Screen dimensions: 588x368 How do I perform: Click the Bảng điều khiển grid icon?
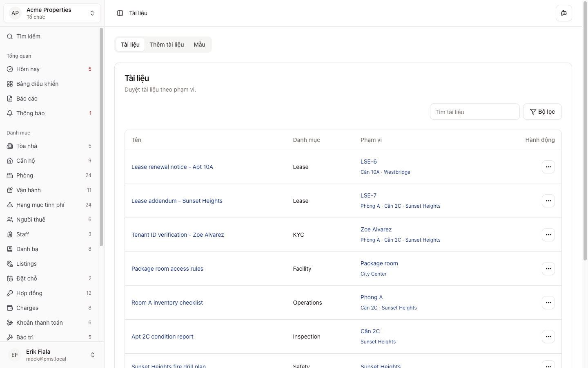(10, 84)
